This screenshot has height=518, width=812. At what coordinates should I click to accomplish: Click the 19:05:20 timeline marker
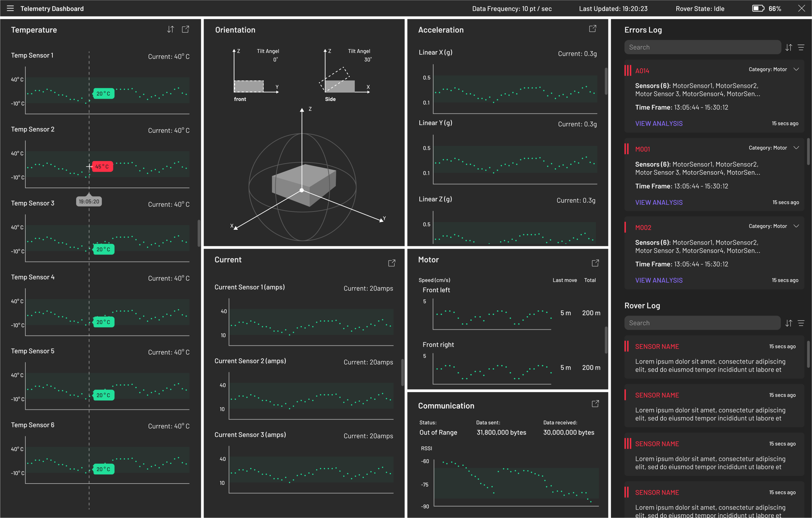89,201
